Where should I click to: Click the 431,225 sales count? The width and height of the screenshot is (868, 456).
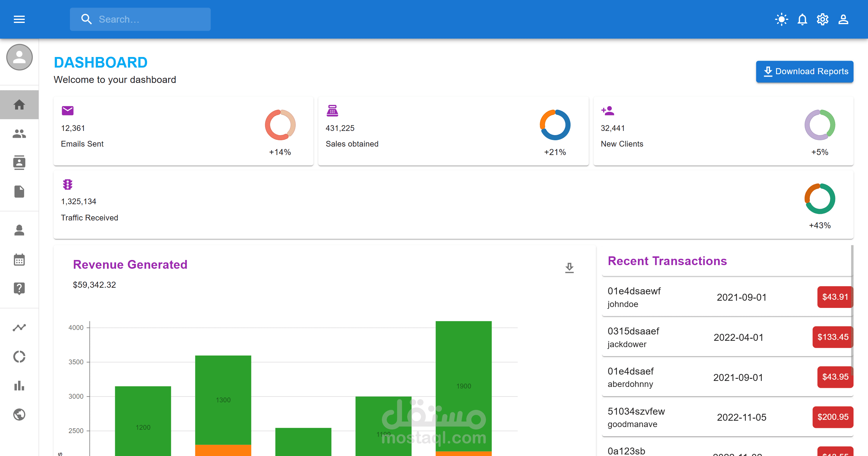pyautogui.click(x=340, y=128)
